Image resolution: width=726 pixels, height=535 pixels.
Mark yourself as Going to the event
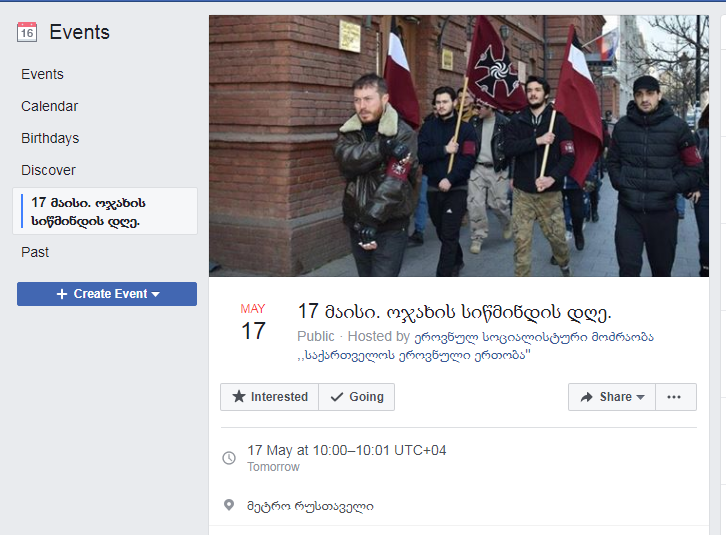[x=357, y=397]
